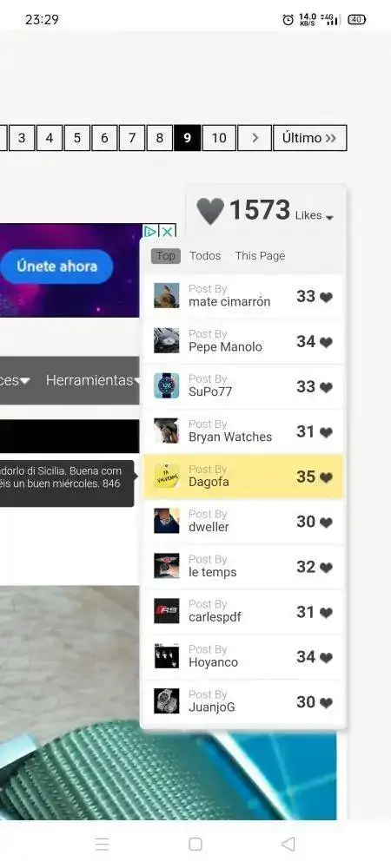Tap Android back navigation triangle
Image resolution: width=391 pixels, height=868 pixels.
point(288,844)
